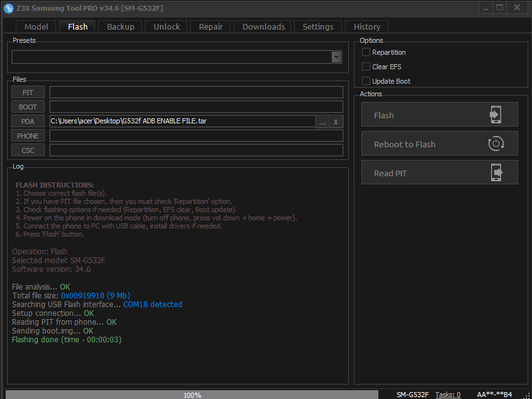The height and width of the screenshot is (399, 532).
Task: Click the phone icon on Flash button
Action: click(495, 115)
